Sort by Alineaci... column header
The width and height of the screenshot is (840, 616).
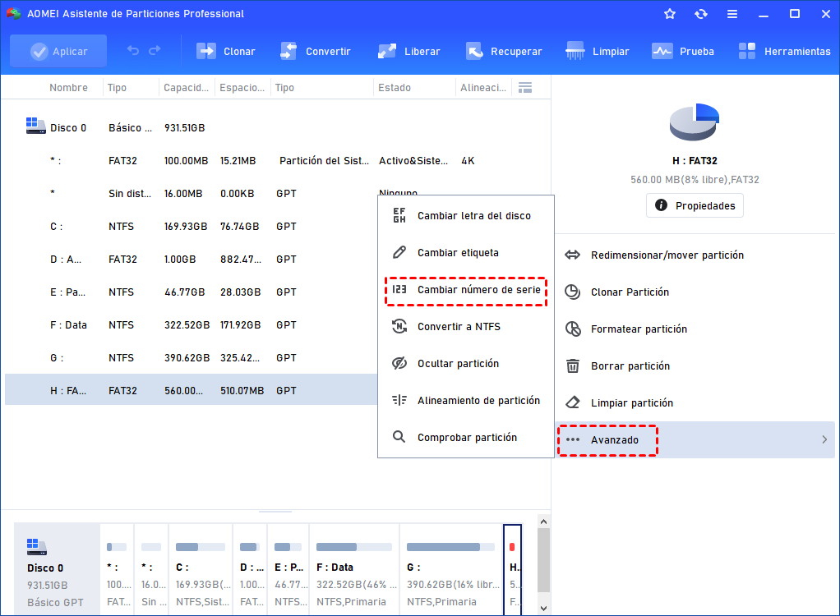483,88
